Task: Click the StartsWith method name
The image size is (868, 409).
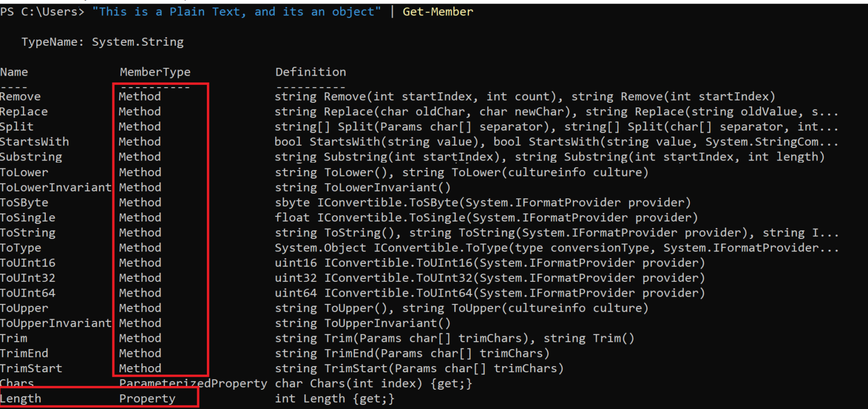Action: coord(34,142)
